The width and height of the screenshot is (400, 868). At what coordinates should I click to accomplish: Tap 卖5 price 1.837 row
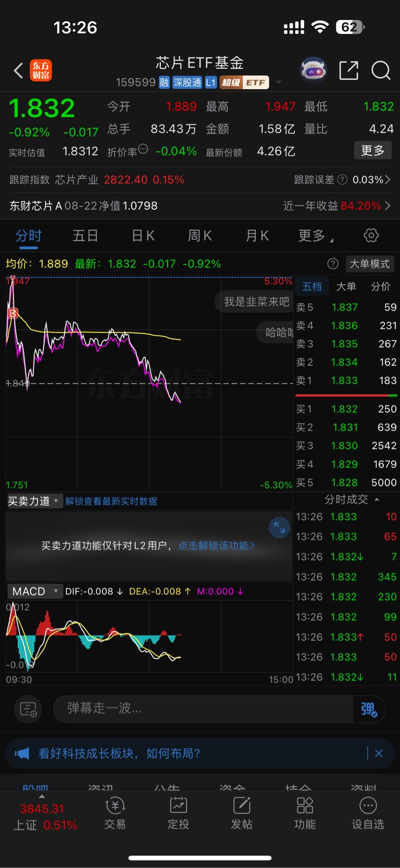(x=346, y=307)
